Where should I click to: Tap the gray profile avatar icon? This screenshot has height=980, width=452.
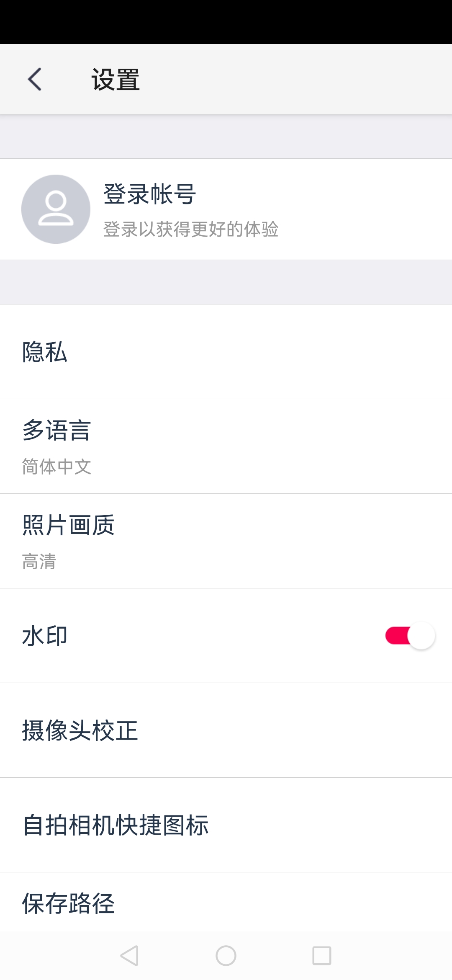tap(56, 209)
